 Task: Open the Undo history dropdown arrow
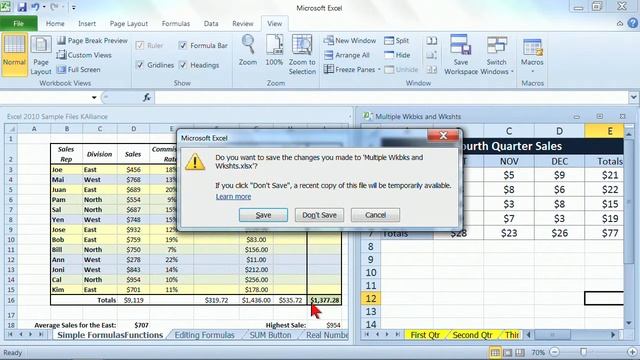[x=44, y=7]
